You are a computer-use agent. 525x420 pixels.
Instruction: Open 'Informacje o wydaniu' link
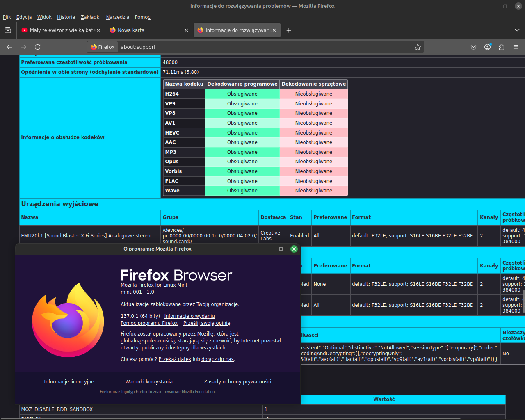[189, 316]
